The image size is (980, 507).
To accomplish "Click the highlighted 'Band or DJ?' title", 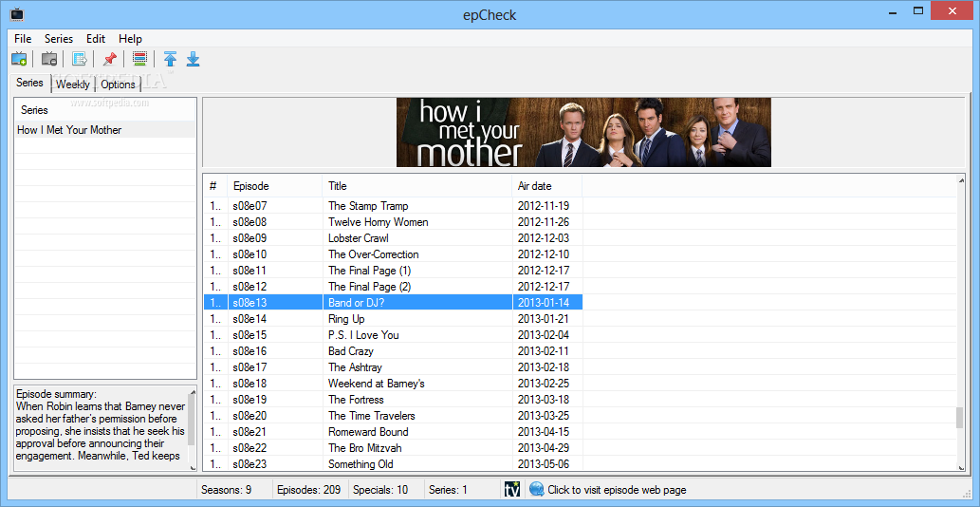I will point(359,303).
